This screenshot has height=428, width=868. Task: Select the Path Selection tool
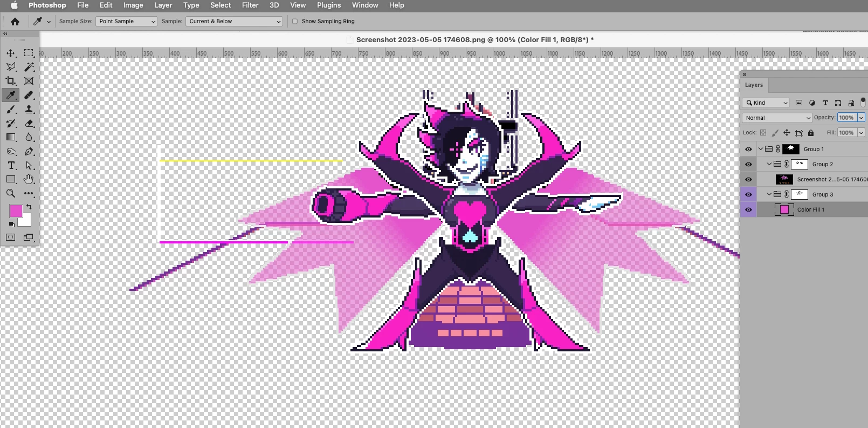coord(29,165)
